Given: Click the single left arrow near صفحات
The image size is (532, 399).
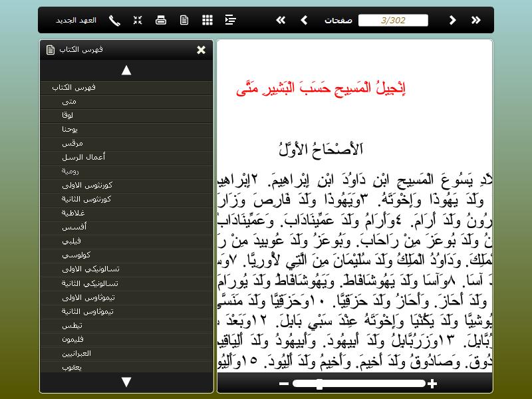Looking at the screenshot, I should (x=304, y=20).
